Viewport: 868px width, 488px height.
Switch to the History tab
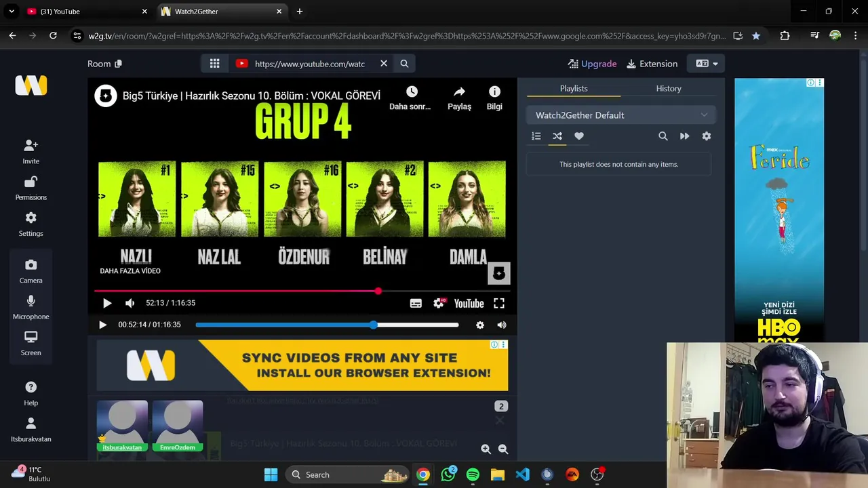point(669,89)
